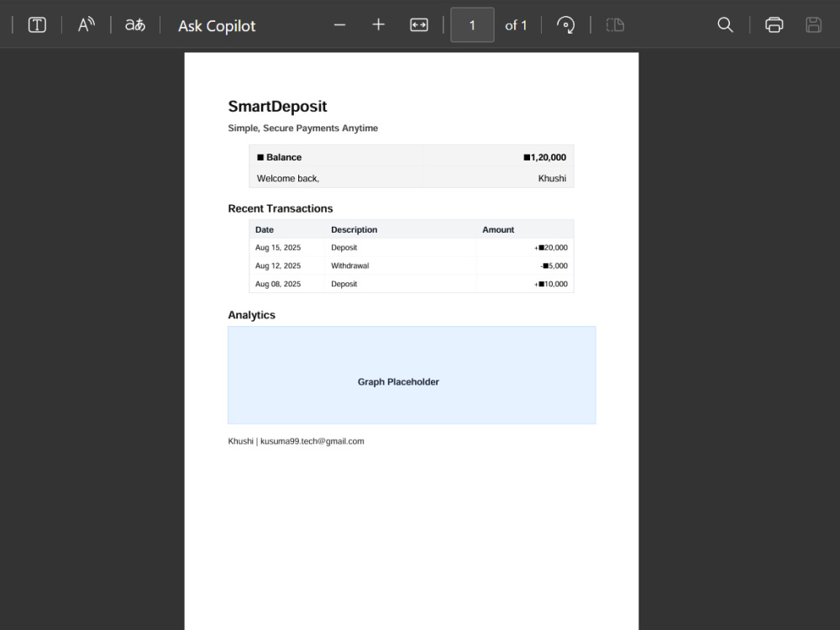The width and height of the screenshot is (840, 630).
Task: Click the page number input field
Action: tap(472, 25)
